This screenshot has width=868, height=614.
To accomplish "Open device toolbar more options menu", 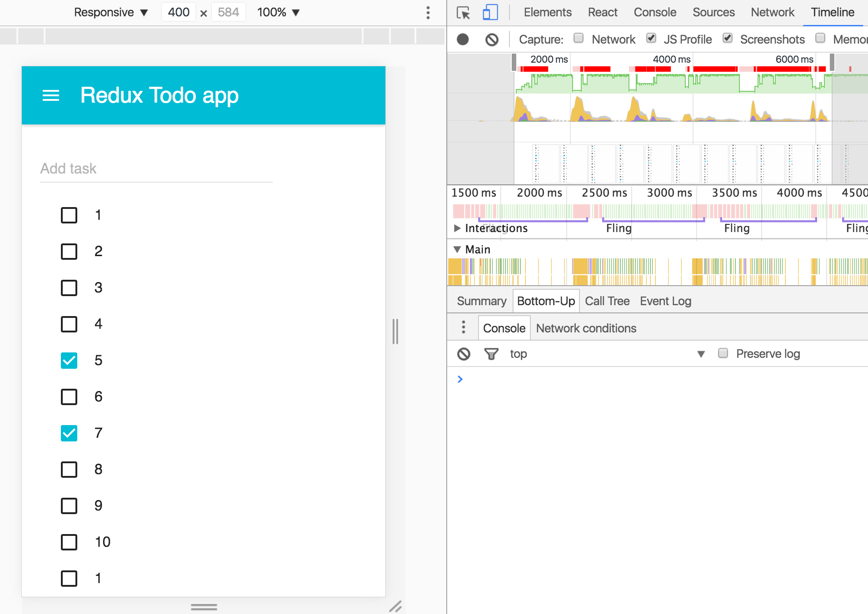I will pos(428,13).
